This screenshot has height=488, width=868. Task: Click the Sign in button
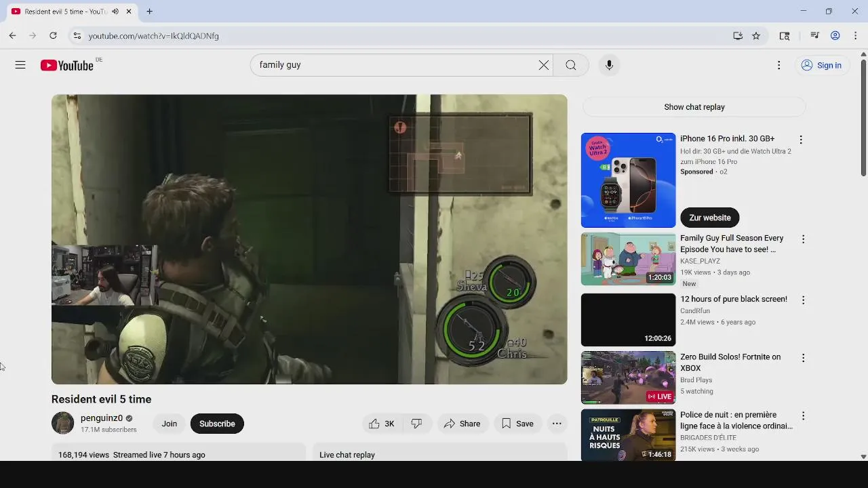pyautogui.click(x=821, y=65)
